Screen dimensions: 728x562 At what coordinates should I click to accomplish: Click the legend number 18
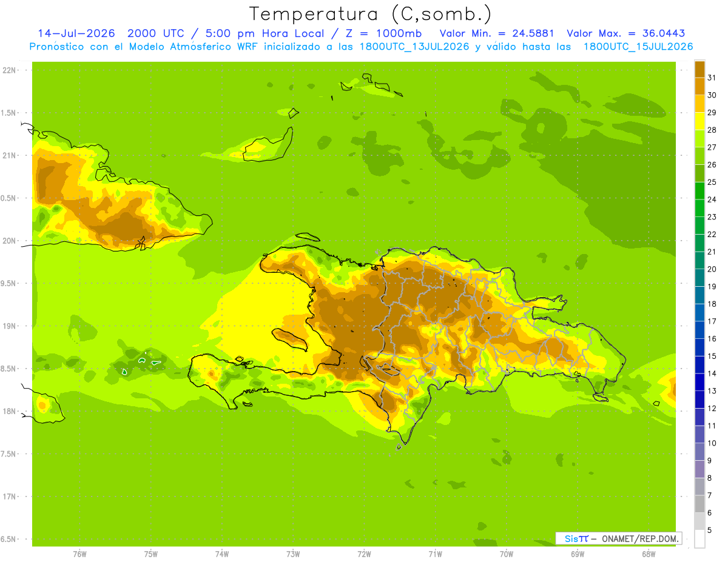(x=712, y=304)
